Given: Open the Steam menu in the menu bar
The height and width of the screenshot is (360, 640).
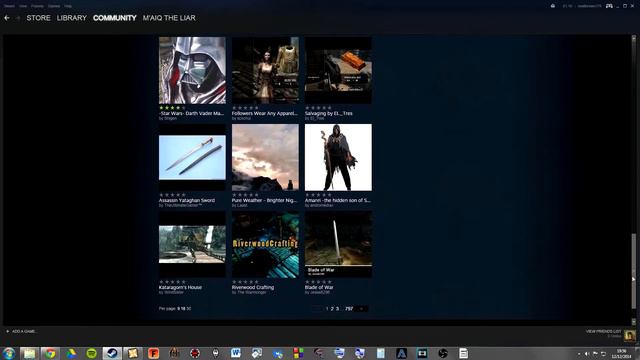Looking at the screenshot, I should [x=9, y=6].
